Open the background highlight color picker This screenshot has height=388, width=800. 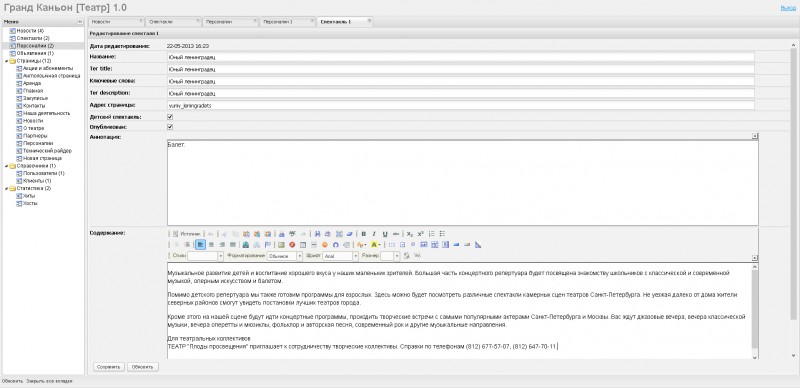tap(376, 245)
